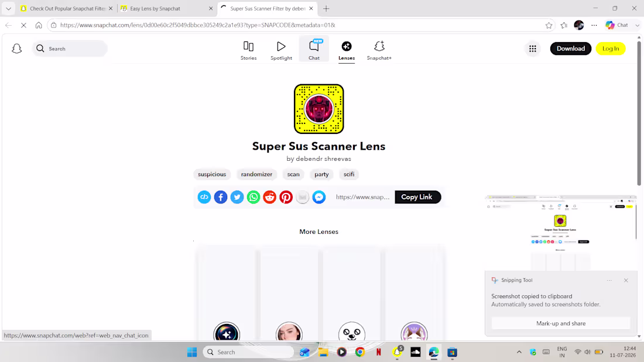Select the randomizer tag
The image size is (644, 362).
click(x=256, y=174)
